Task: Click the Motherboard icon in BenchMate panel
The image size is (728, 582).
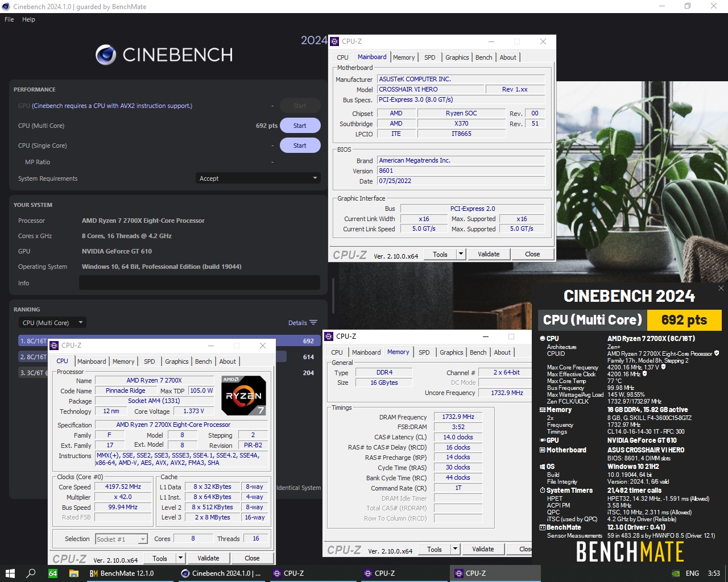Action: (x=543, y=450)
